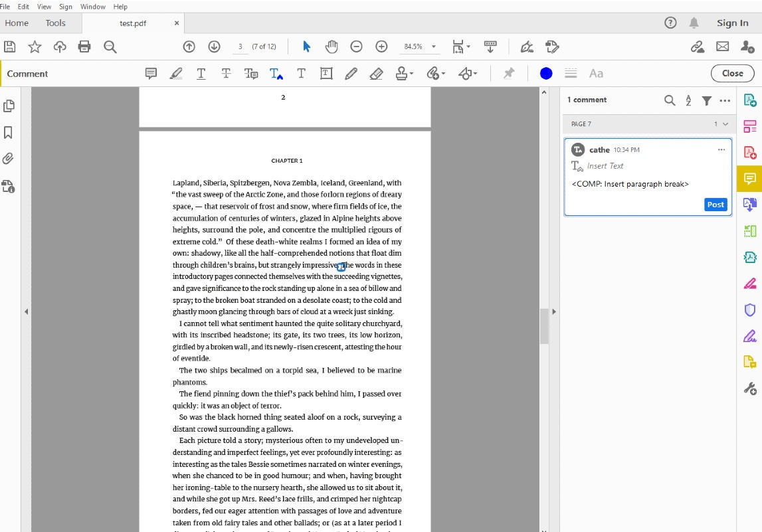Activate the Selection arrow tool
The image size is (762, 532).
click(x=306, y=46)
